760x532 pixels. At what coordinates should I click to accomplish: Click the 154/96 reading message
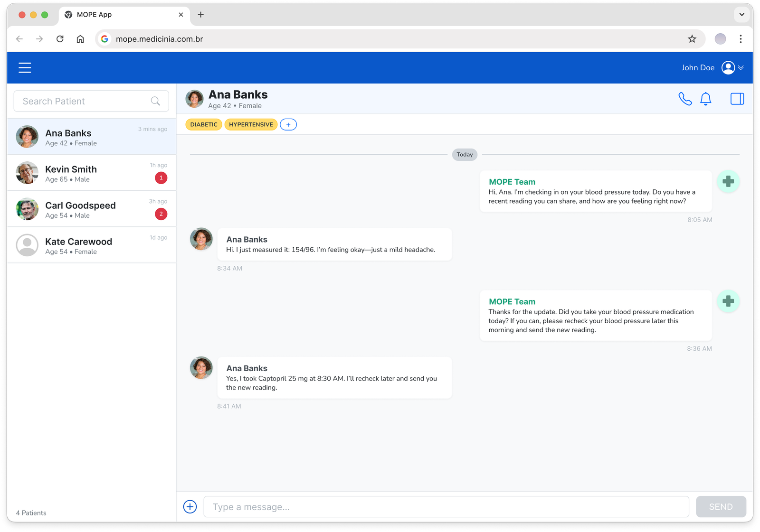pyautogui.click(x=334, y=244)
